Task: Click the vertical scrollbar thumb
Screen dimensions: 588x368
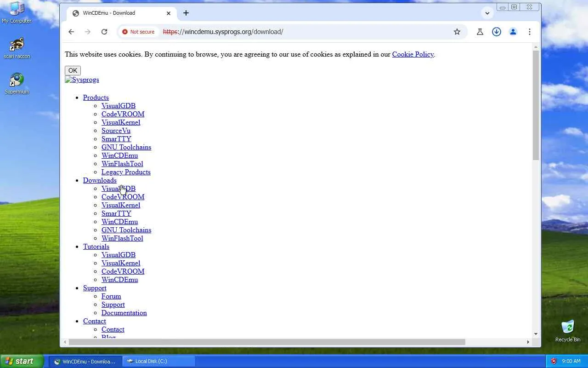Action: (536, 105)
